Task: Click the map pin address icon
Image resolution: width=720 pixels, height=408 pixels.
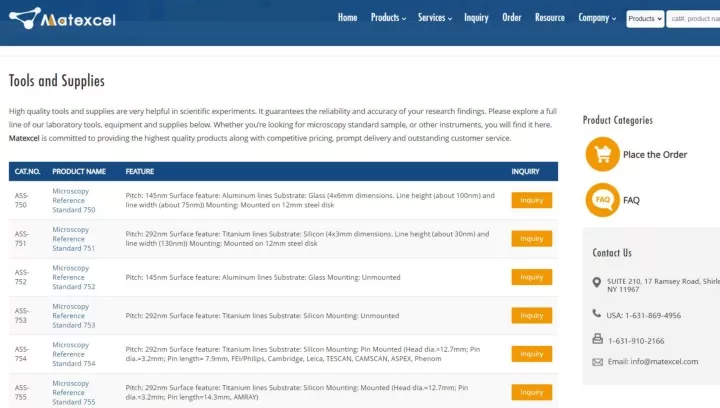Action: click(596, 283)
